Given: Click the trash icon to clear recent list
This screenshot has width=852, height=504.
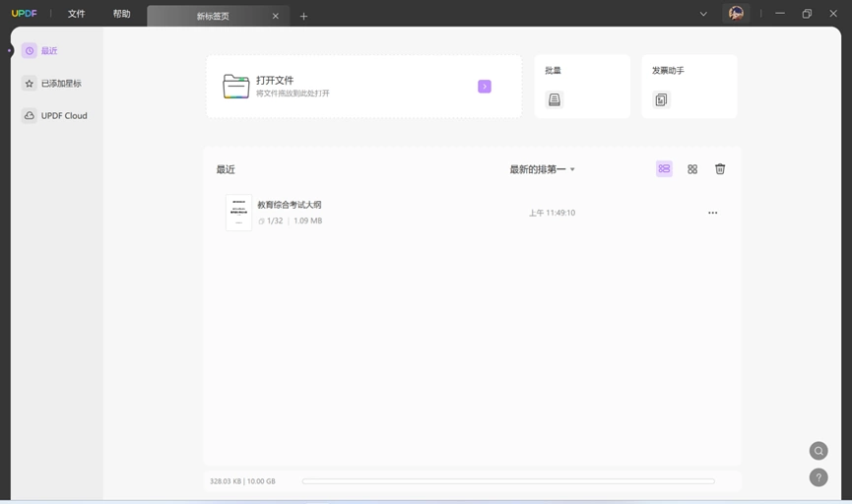Looking at the screenshot, I should pyautogui.click(x=720, y=169).
